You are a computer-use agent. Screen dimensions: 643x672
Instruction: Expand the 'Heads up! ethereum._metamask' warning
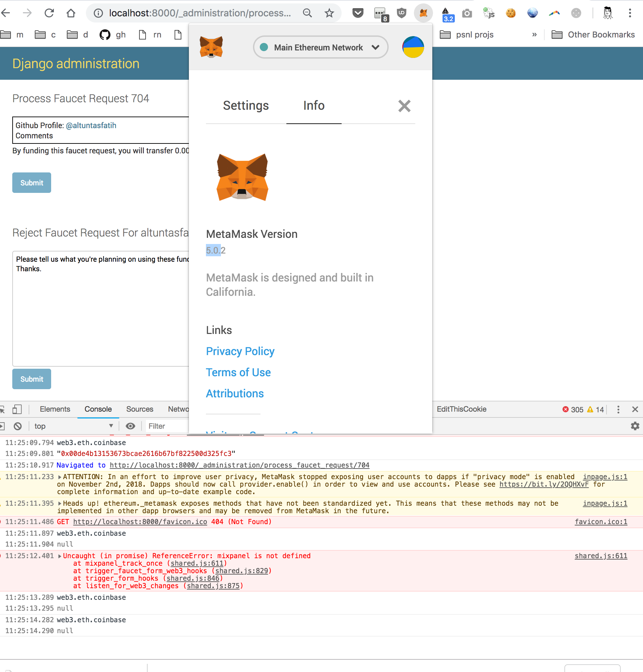coord(60,503)
